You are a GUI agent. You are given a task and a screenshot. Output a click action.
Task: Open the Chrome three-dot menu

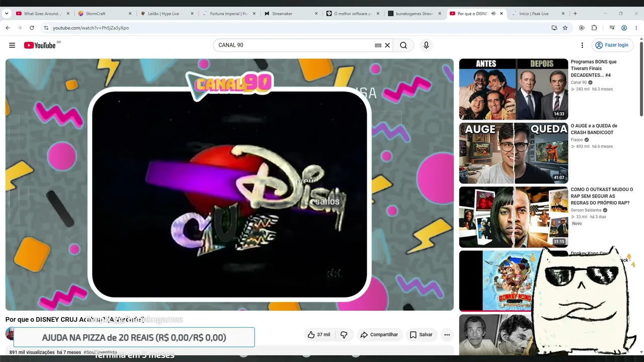pyautogui.click(x=636, y=28)
